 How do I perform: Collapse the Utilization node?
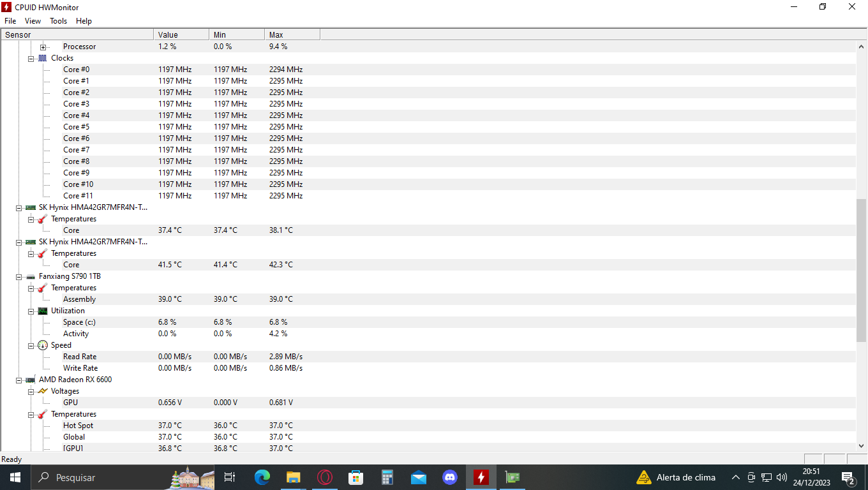31,311
